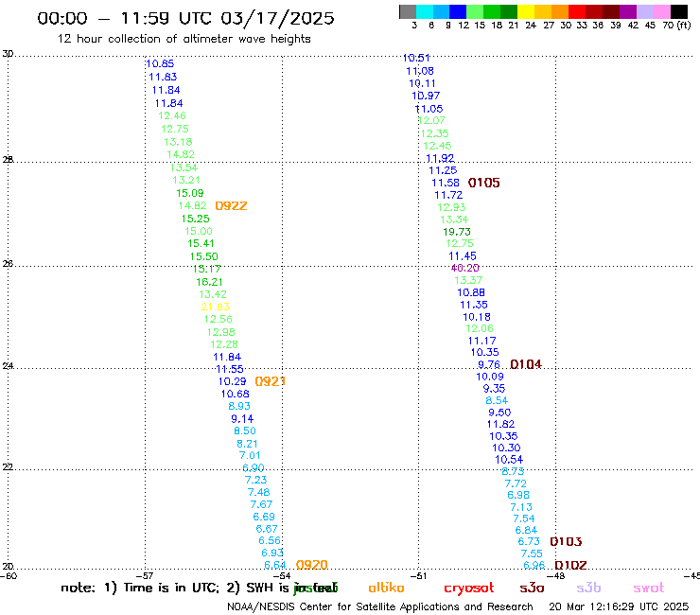The image size is (700, 615).
Task: Click the orange time label 0921
Action: pyautogui.click(x=270, y=381)
